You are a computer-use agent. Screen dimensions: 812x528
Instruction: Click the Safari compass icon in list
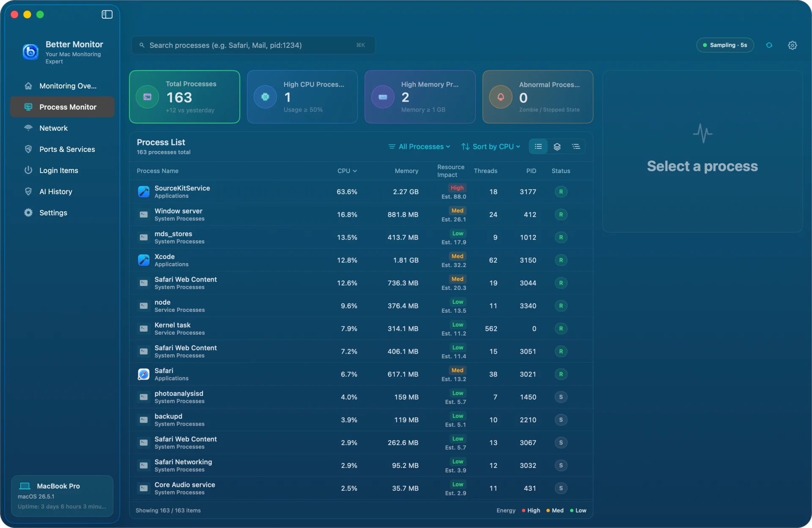pos(144,374)
